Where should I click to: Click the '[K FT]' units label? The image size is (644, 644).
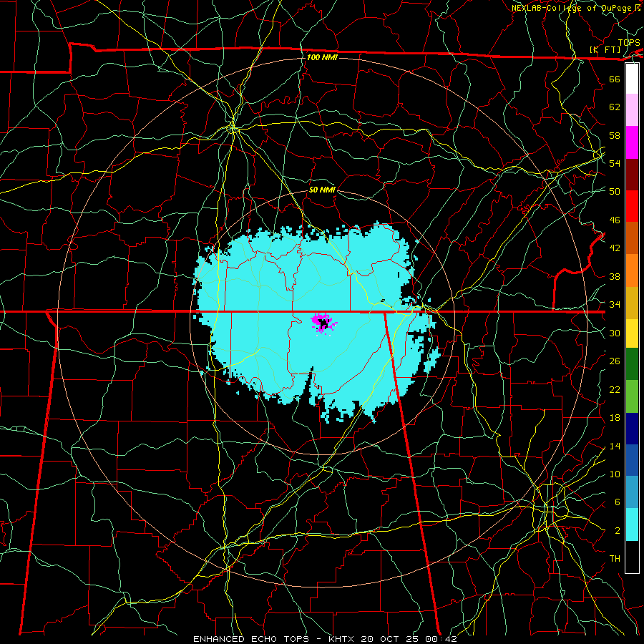coord(605,49)
